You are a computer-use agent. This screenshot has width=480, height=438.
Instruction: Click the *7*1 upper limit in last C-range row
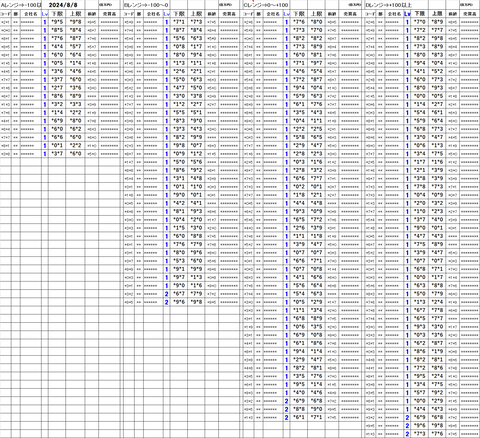(x=316, y=417)
